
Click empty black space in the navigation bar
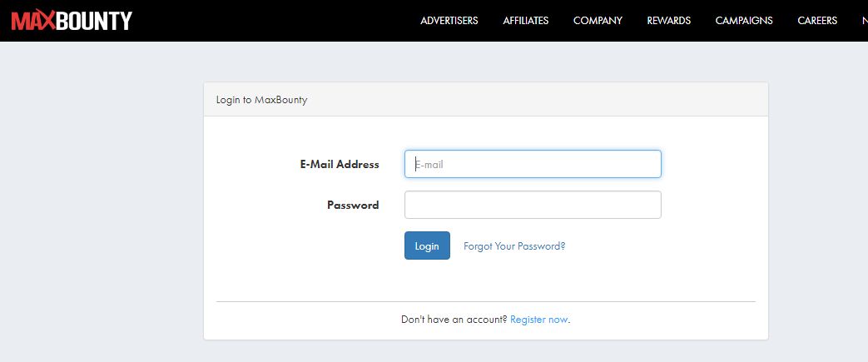coord(275,21)
